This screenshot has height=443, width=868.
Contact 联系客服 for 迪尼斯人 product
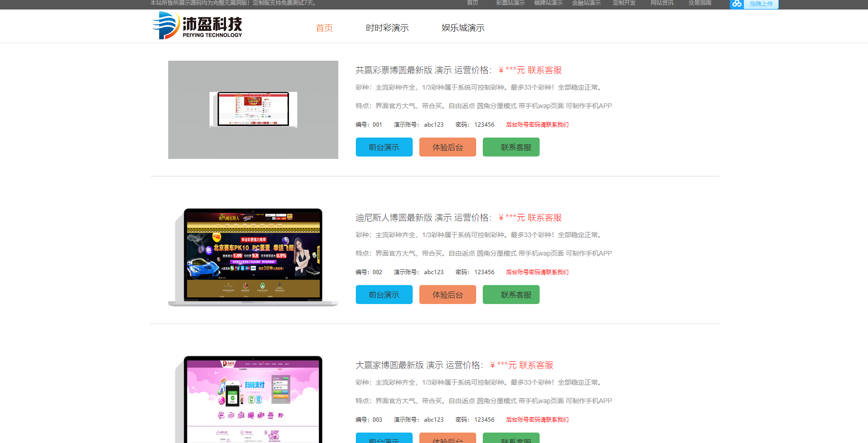coord(511,295)
